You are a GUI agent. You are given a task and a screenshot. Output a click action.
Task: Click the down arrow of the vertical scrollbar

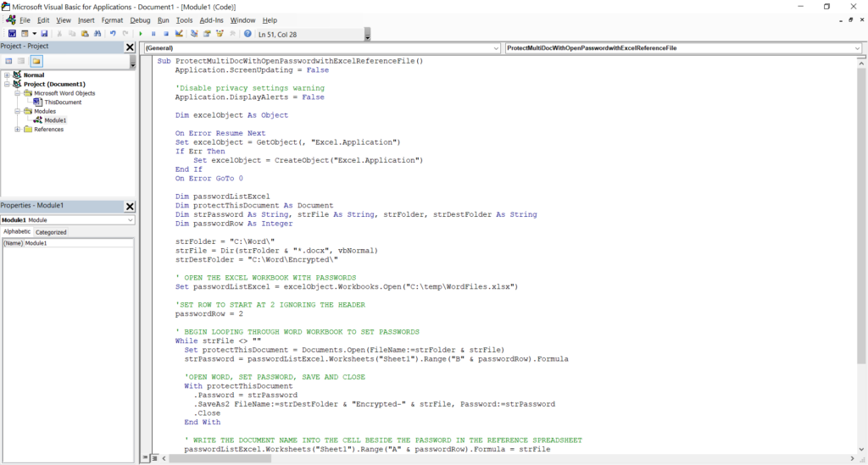(x=861, y=450)
